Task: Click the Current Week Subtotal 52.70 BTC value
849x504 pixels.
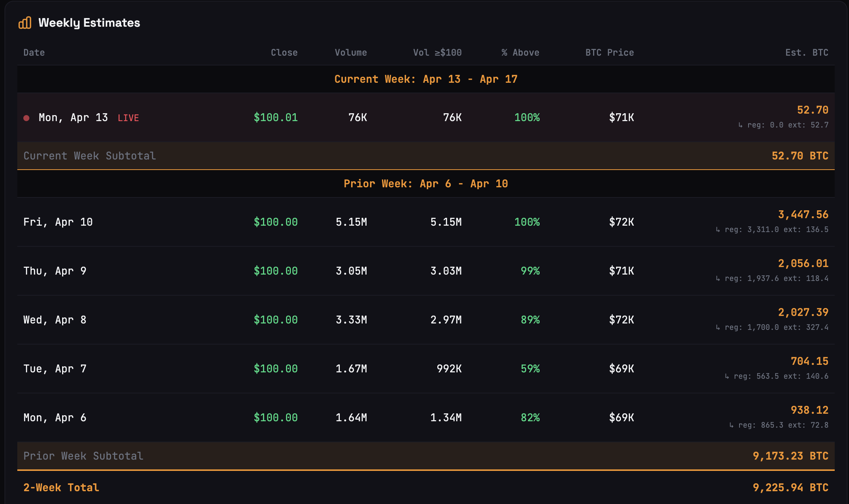Action: click(800, 156)
